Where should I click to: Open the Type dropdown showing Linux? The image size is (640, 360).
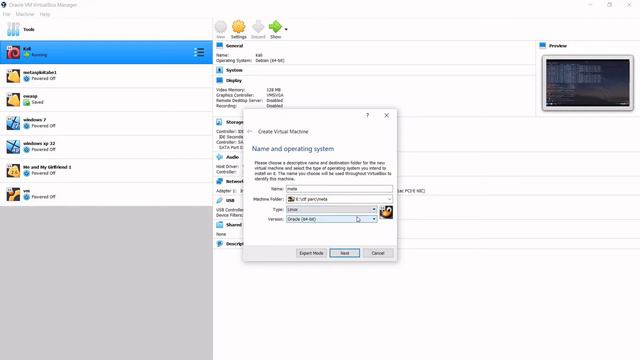point(331,209)
